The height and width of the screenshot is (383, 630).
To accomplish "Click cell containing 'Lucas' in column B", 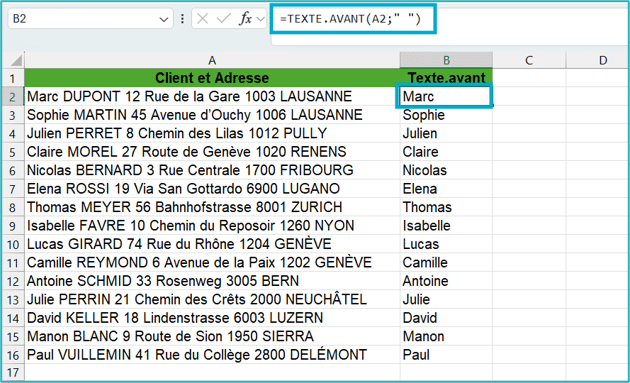I will pos(446,244).
